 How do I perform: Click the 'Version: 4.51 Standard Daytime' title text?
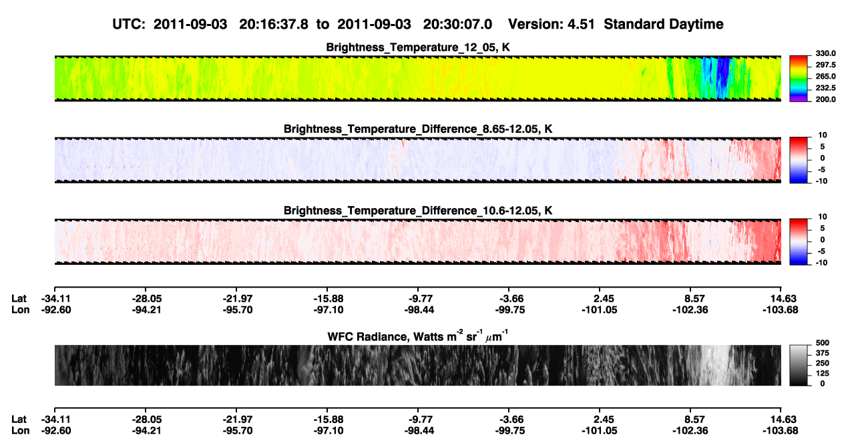(616, 24)
